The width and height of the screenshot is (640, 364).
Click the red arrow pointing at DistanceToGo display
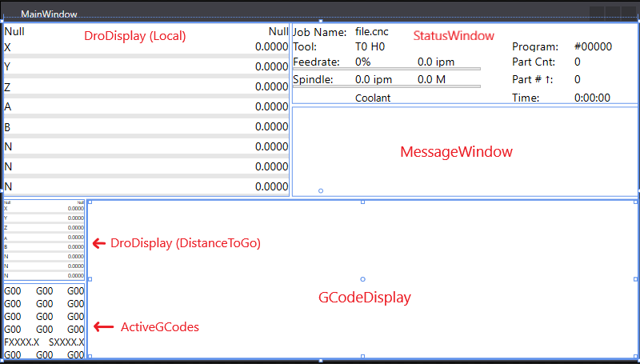click(x=99, y=243)
